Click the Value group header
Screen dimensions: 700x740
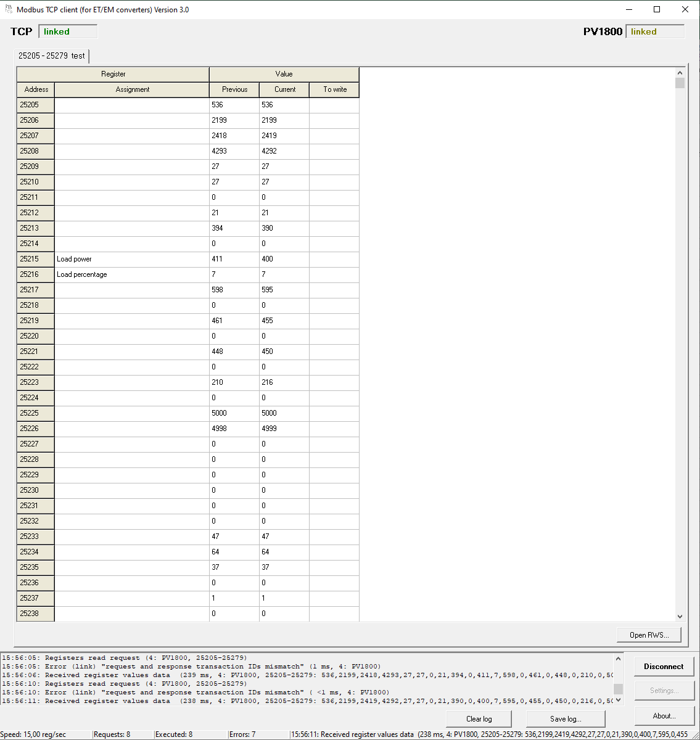pyautogui.click(x=284, y=74)
